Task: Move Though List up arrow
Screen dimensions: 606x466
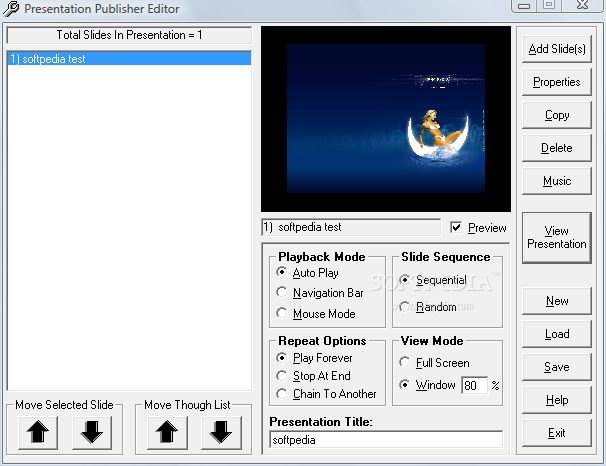Action: click(167, 432)
